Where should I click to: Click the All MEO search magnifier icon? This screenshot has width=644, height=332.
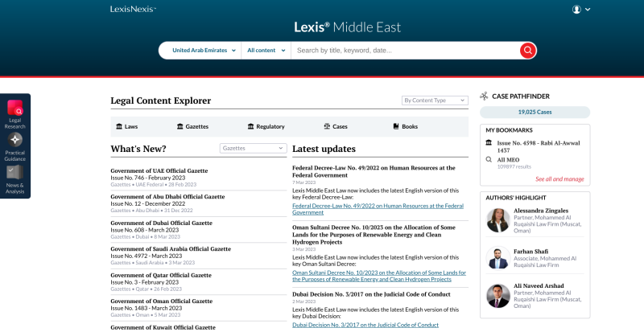click(489, 159)
